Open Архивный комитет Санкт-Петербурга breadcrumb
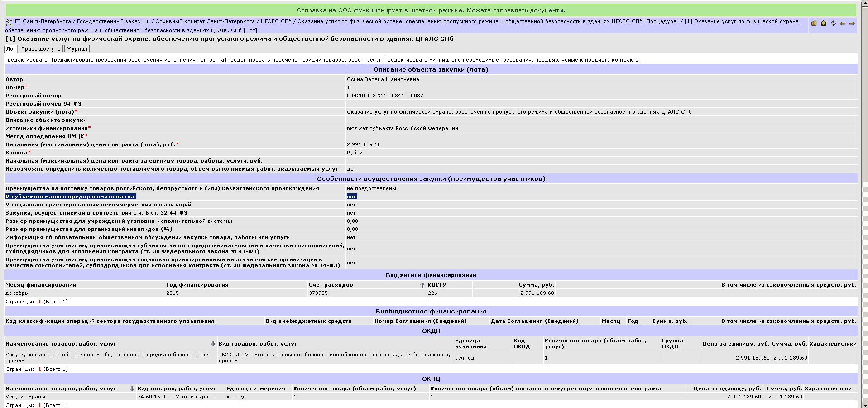This screenshot has height=408, width=868. 205,21
